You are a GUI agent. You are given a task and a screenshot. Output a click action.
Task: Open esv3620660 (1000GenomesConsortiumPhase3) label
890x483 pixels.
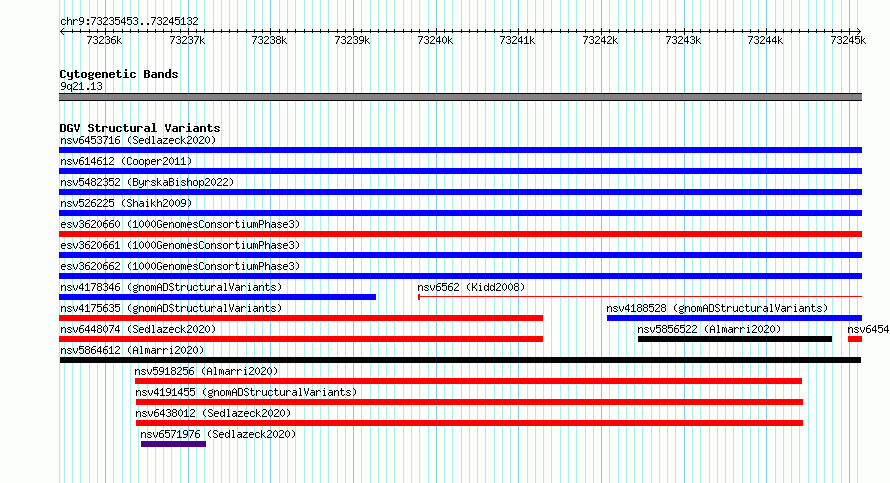click(180, 224)
